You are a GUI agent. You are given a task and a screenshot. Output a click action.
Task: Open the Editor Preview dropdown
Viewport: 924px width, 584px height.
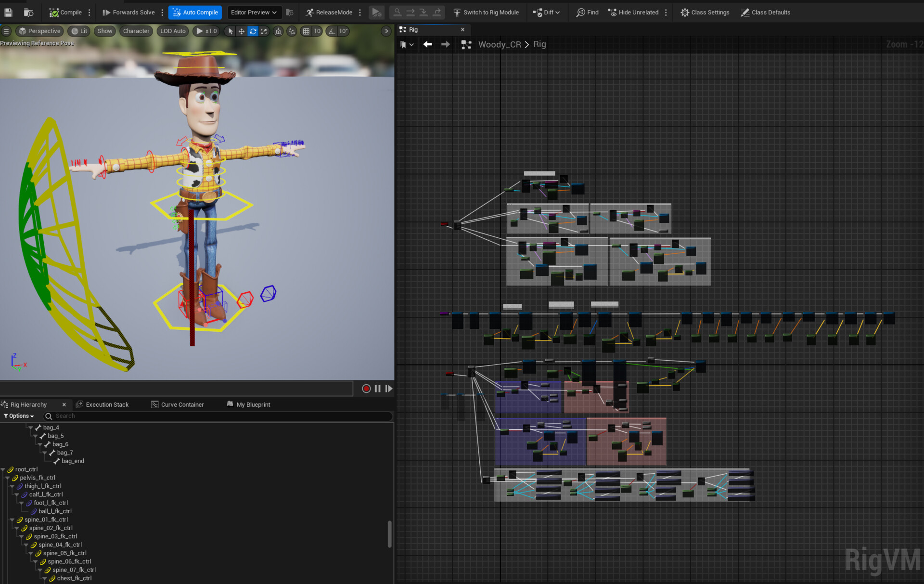coord(254,12)
